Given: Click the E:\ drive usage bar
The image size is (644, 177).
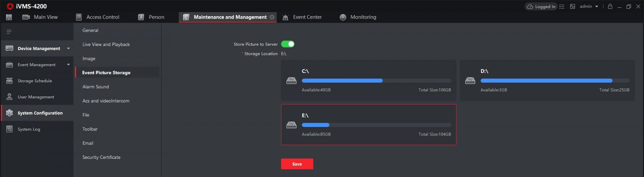Looking at the screenshot, I should [376, 125].
